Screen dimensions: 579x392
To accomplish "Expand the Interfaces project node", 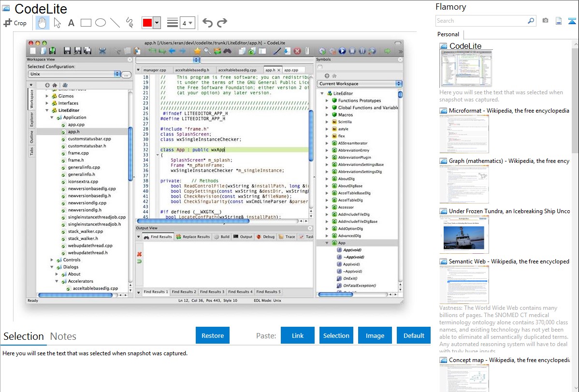I will (47, 103).
